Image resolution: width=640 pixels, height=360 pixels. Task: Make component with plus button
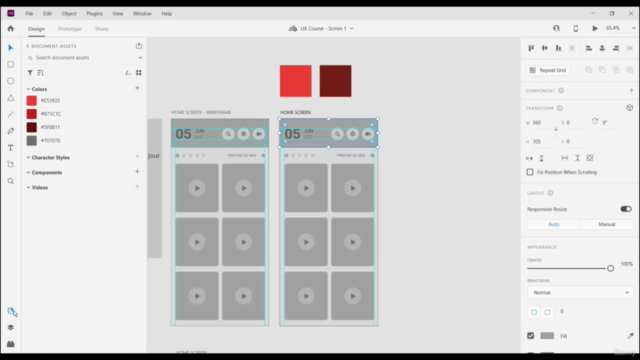point(631,90)
